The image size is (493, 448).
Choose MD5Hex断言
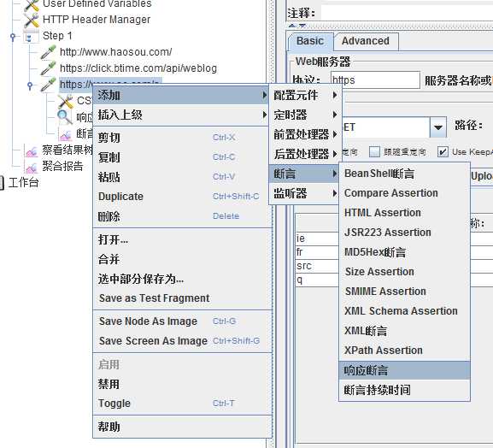tap(405, 252)
